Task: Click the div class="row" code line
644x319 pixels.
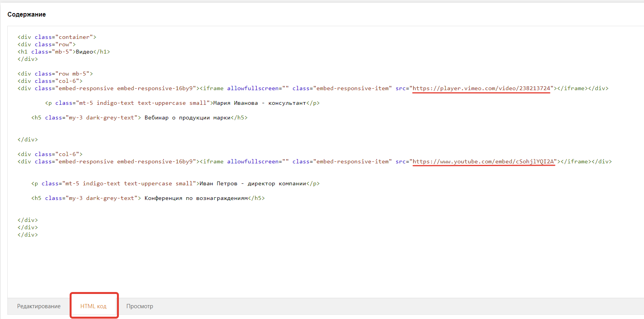Action: tap(47, 44)
